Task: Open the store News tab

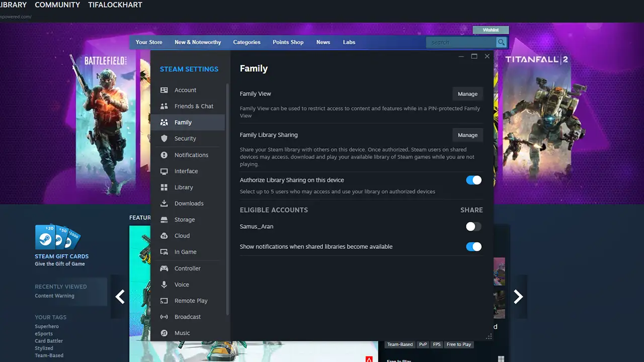Action: click(323, 42)
